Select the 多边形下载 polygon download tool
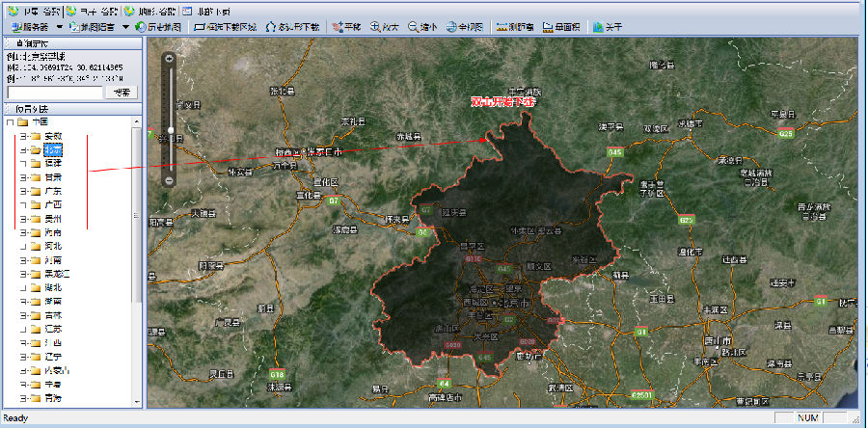This screenshot has width=868, height=428. tap(293, 26)
